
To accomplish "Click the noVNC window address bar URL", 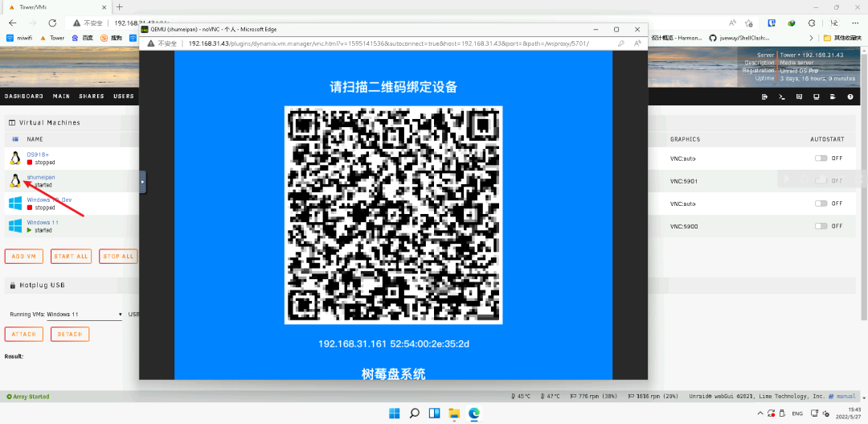I will tap(389, 43).
